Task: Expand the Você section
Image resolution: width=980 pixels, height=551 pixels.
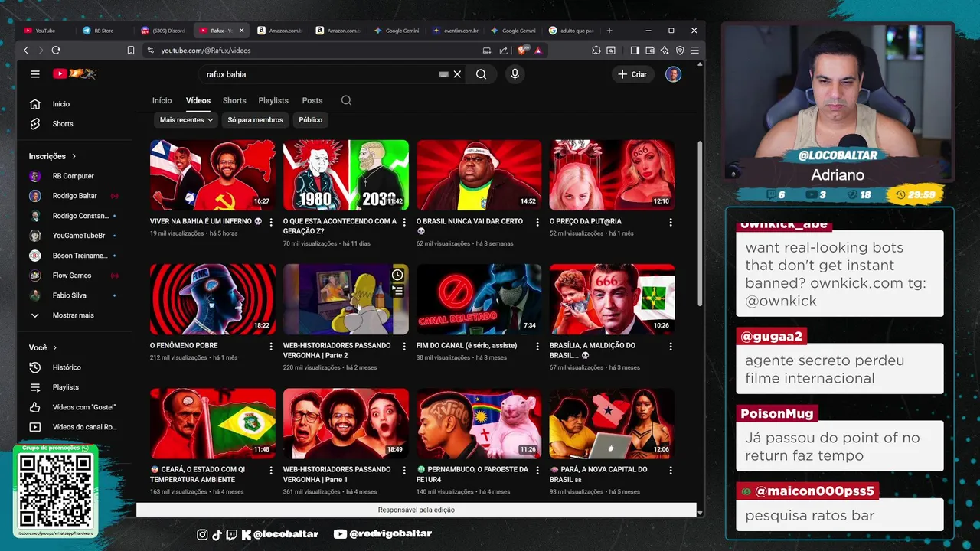Action: coord(43,347)
